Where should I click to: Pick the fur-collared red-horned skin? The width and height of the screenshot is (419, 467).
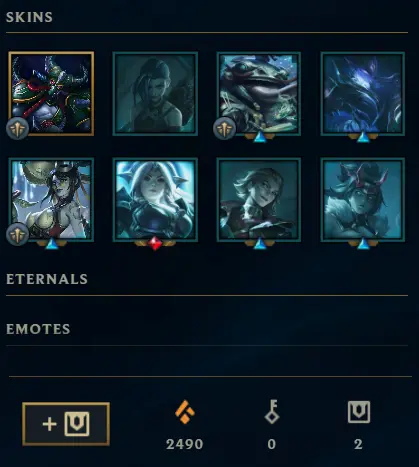[363, 200]
